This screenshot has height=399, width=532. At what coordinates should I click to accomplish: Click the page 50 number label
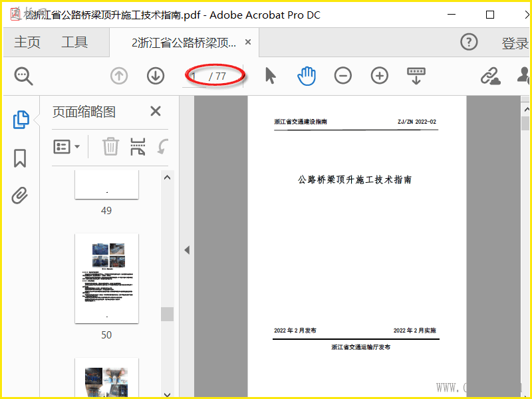[x=106, y=335]
